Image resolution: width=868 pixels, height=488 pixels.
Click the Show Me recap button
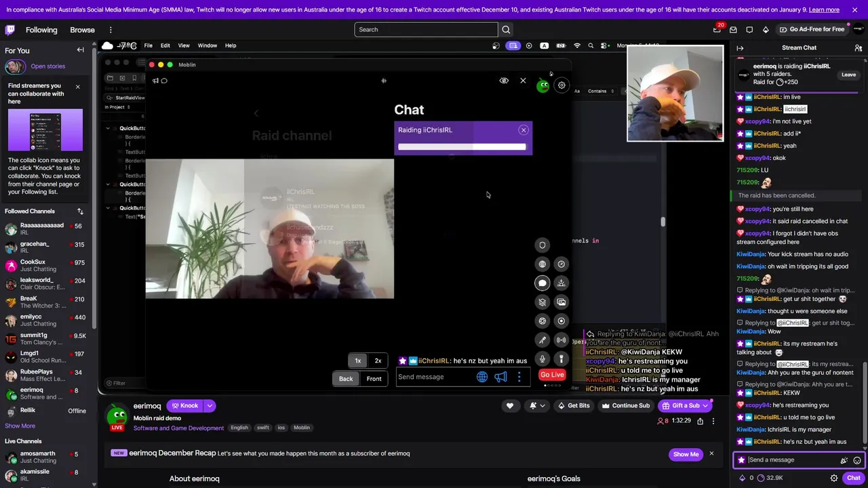[686, 454]
